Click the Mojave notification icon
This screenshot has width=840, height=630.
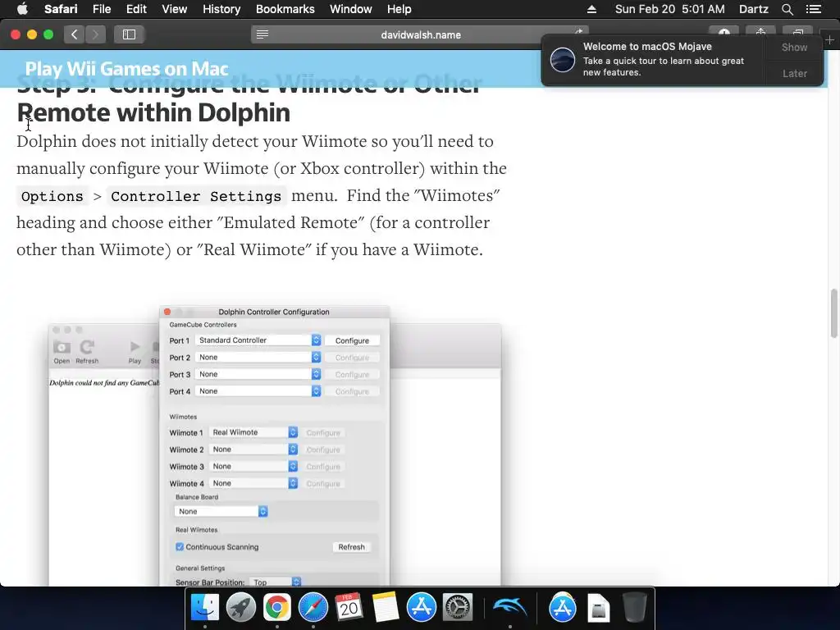[563, 59]
